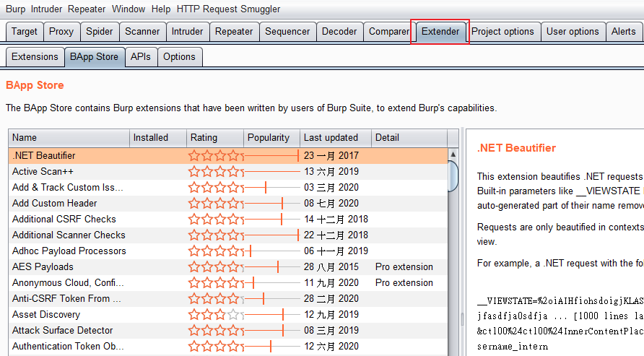Click the star rating of AES Payloads
Screen dimensions: 644x356
pyautogui.click(x=216, y=267)
